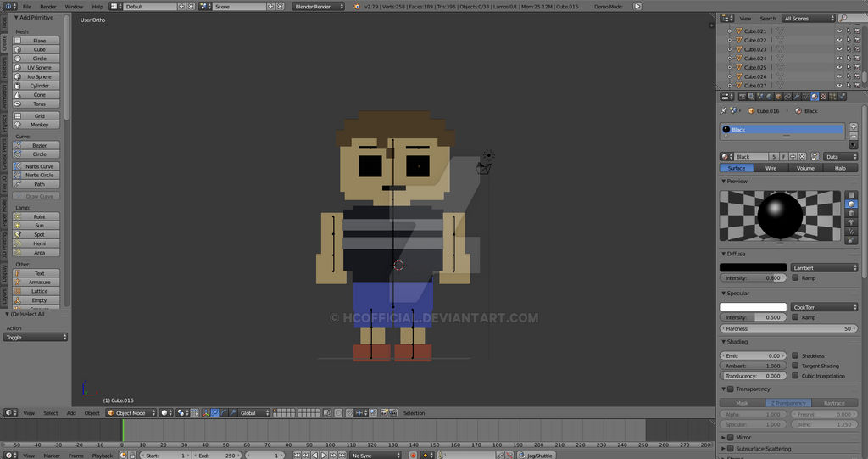The image size is (868, 459).
Task: Add a UV Sphere mesh
Action: (x=36, y=68)
